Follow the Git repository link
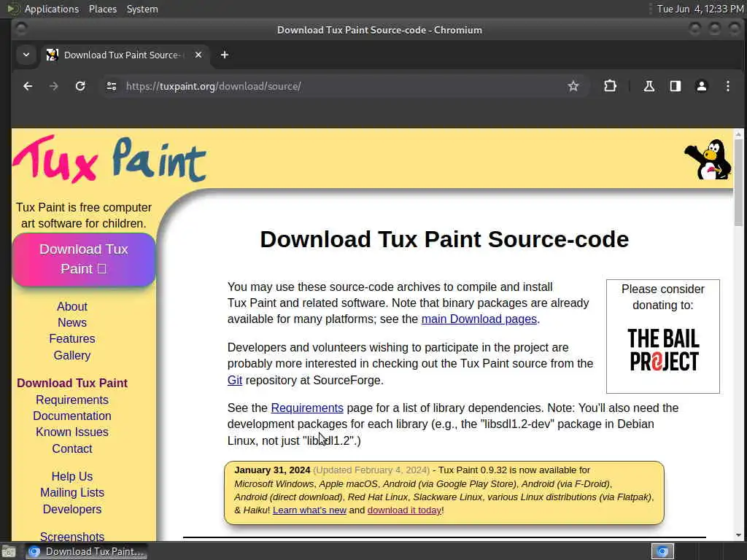747x560 pixels. coord(234,381)
